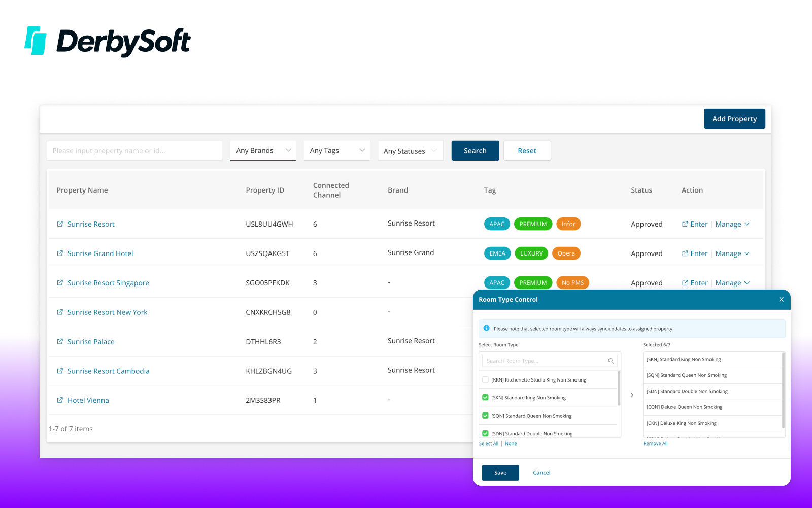Open external link icon beside Sunrise Resort

click(x=60, y=224)
